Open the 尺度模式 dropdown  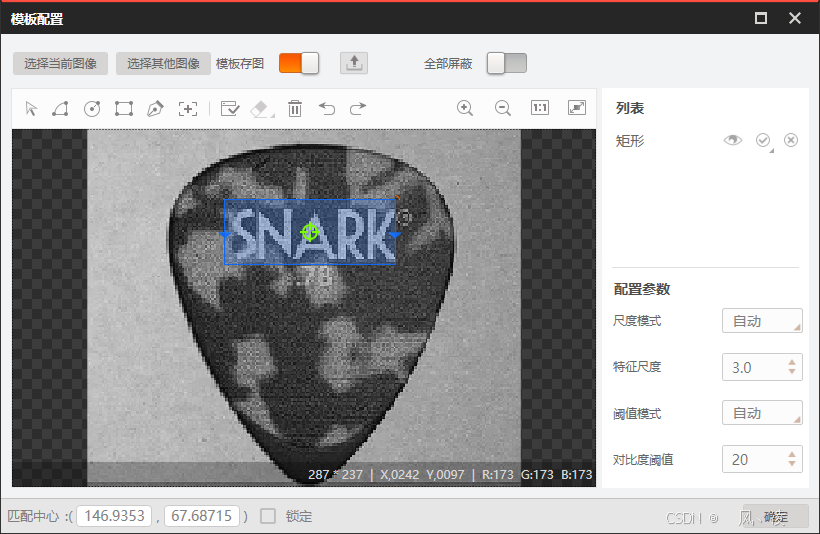point(762,321)
